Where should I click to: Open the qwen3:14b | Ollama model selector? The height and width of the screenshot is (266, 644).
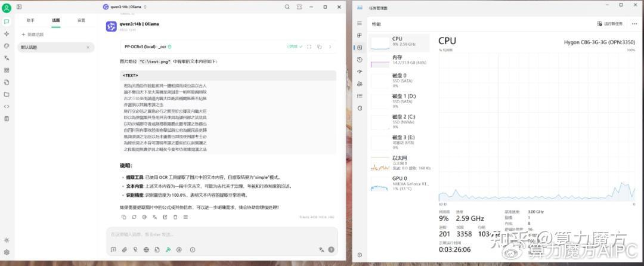(x=125, y=7)
